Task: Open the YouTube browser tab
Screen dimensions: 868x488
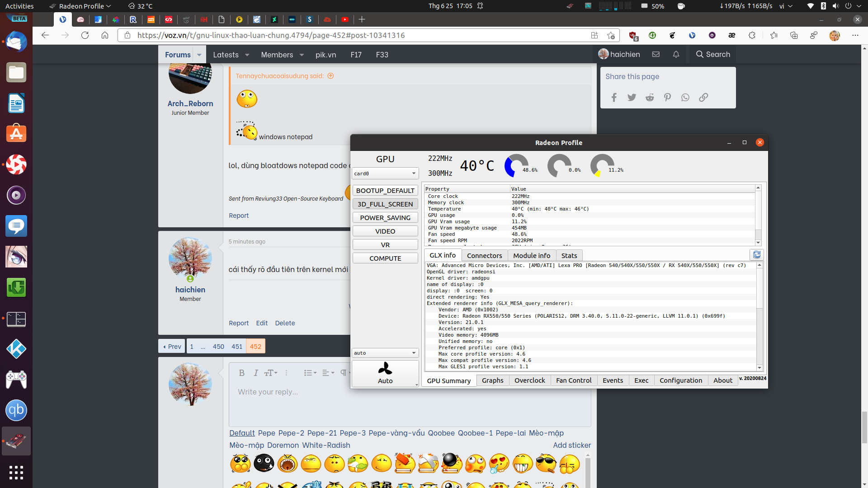Action: 345,19
